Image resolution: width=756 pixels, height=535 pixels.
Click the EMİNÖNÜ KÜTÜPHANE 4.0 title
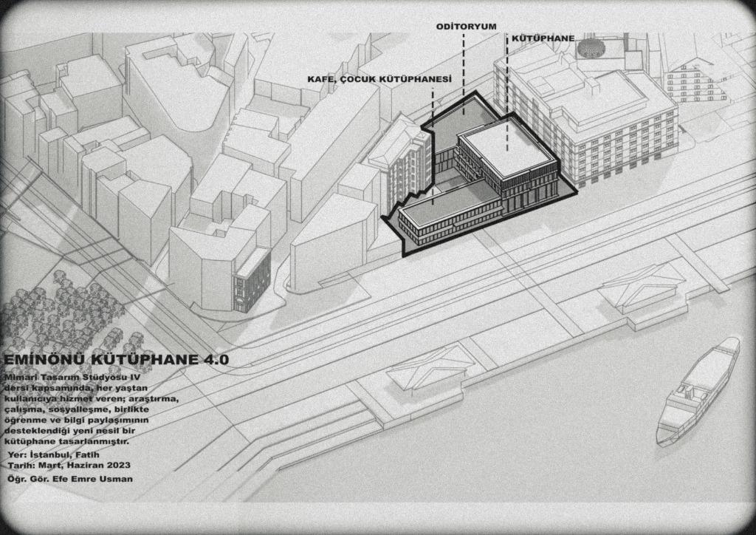116,360
